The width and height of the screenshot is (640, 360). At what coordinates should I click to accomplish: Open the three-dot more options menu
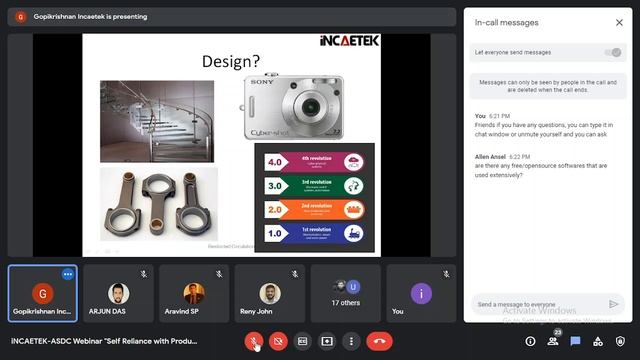(351, 341)
